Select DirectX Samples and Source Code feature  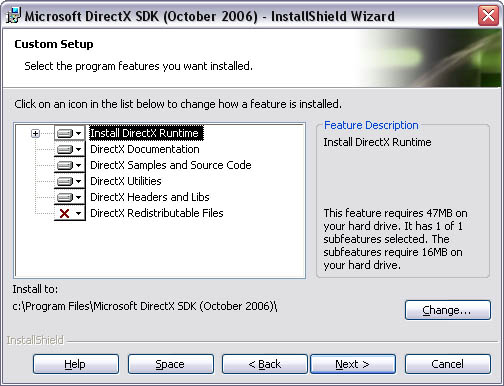click(x=171, y=165)
